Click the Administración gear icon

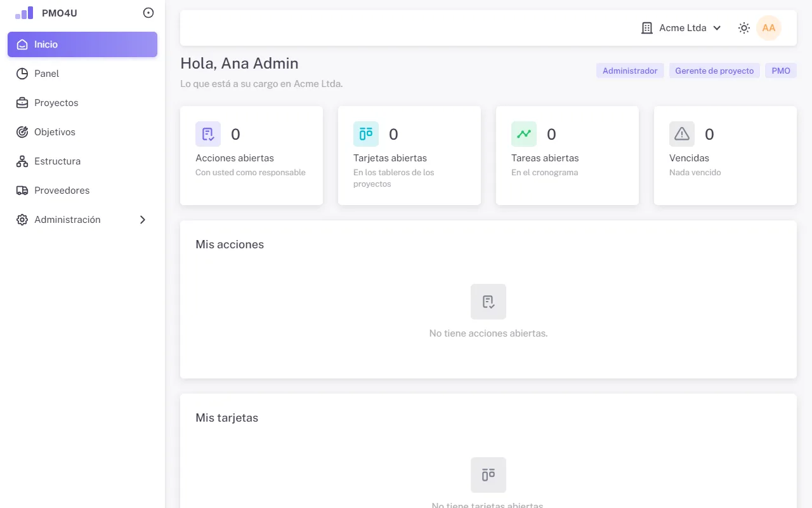[22, 220]
